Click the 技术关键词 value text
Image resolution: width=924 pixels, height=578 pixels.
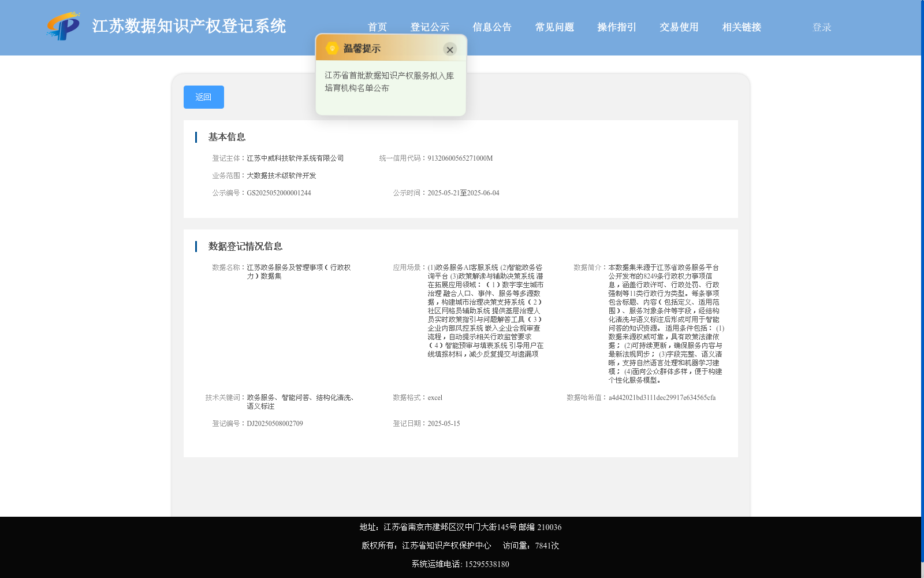click(x=301, y=402)
